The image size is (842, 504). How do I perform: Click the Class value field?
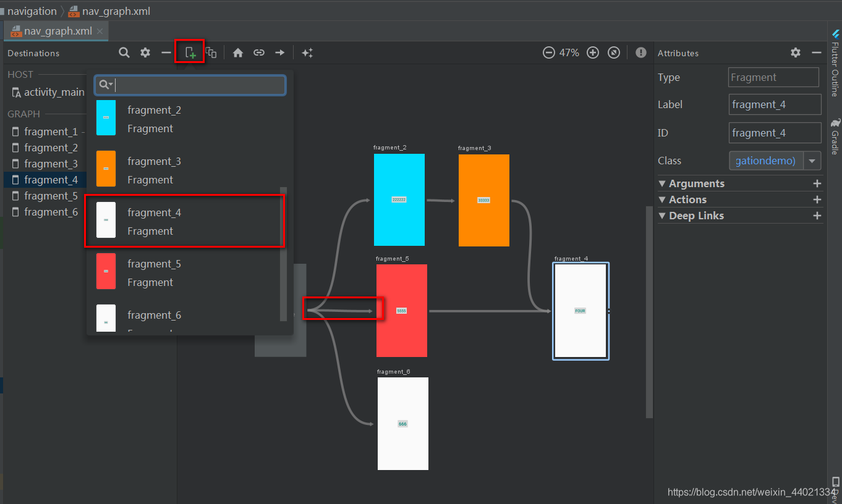point(766,161)
